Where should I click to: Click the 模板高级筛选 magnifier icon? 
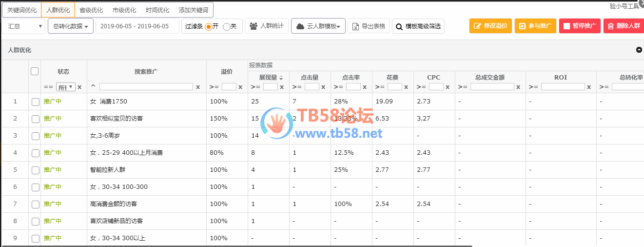point(399,26)
